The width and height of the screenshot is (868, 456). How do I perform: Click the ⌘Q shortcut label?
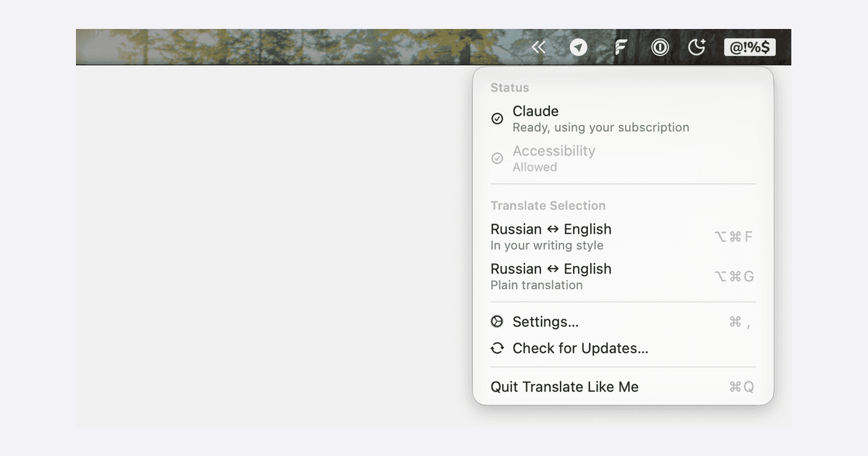[x=741, y=387]
